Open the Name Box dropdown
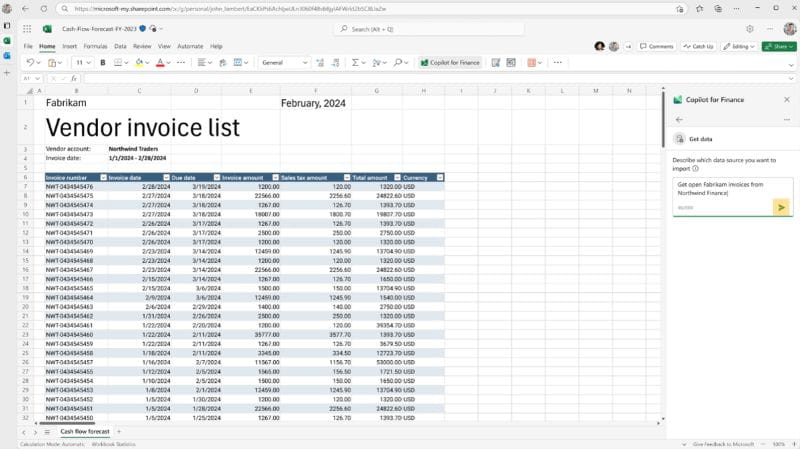The image size is (800, 449). pos(37,79)
